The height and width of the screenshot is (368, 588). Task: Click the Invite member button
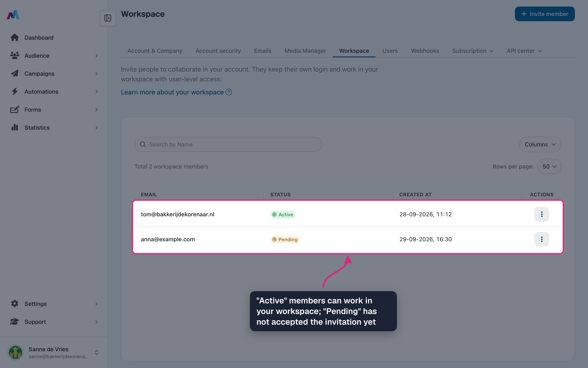pos(545,14)
